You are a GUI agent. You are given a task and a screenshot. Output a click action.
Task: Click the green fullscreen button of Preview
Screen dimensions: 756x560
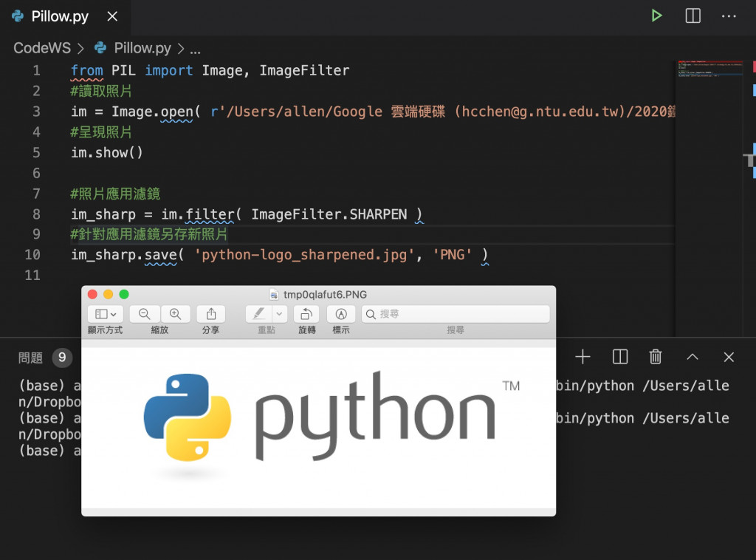pos(124,294)
